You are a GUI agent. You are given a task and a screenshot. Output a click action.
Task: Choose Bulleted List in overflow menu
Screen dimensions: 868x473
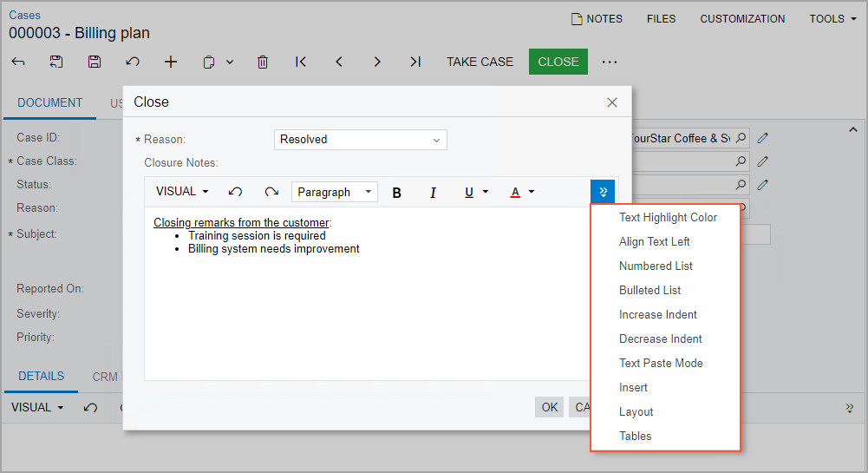[649, 290]
